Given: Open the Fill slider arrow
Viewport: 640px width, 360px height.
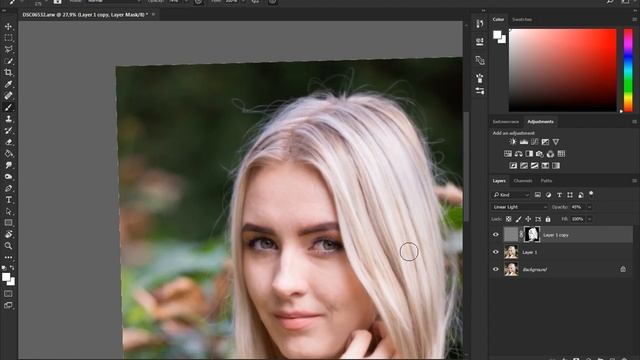Looking at the screenshot, I should click(589, 219).
